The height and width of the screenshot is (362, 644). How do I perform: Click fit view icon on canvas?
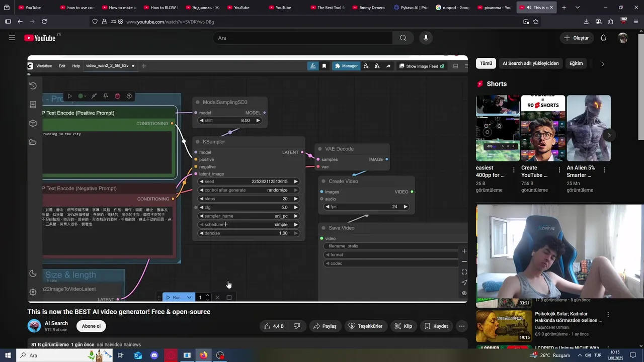point(464,272)
